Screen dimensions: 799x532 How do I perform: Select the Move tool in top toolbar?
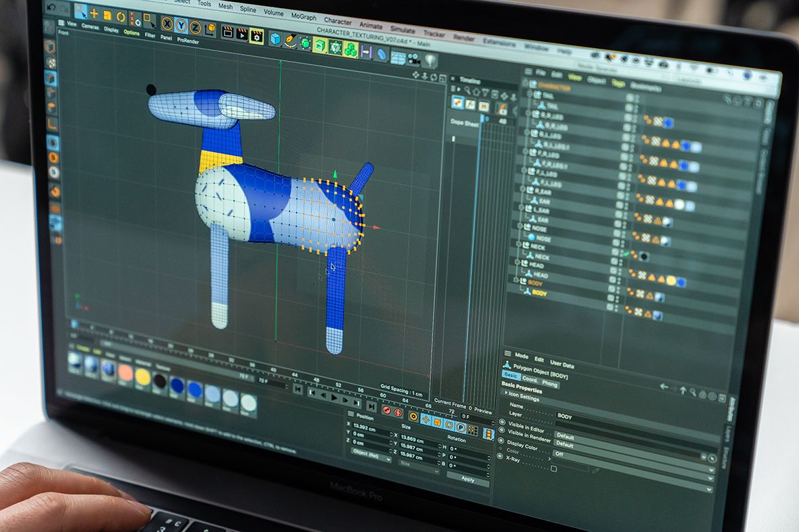(94, 14)
